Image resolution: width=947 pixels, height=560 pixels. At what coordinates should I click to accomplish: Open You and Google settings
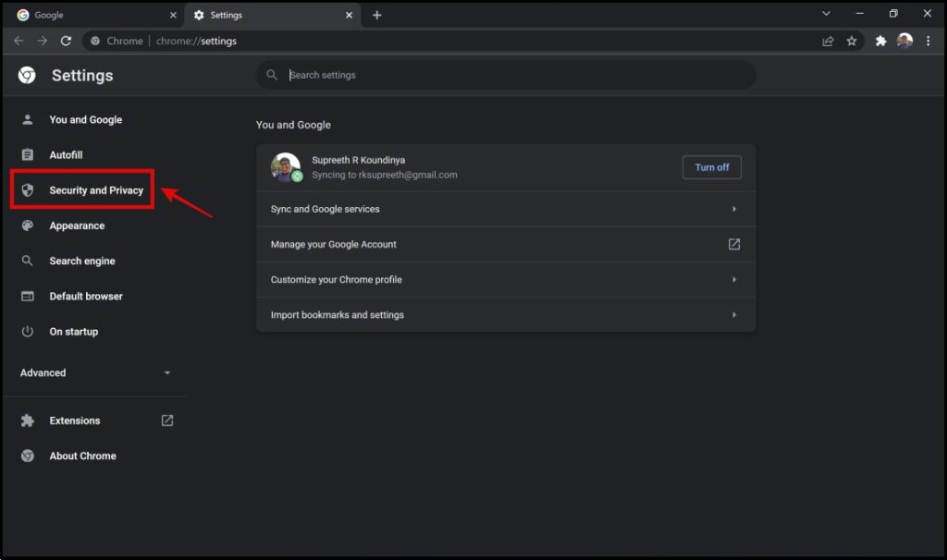tap(86, 119)
